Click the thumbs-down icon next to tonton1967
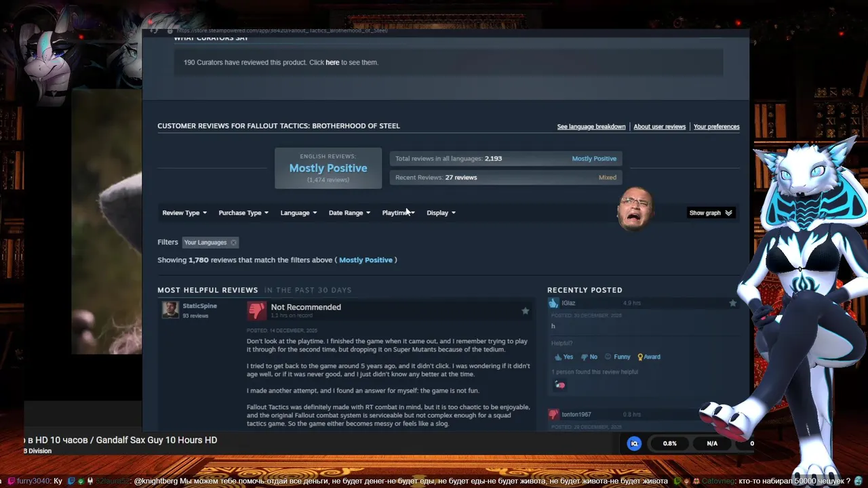This screenshot has height=488, width=868. [554, 414]
